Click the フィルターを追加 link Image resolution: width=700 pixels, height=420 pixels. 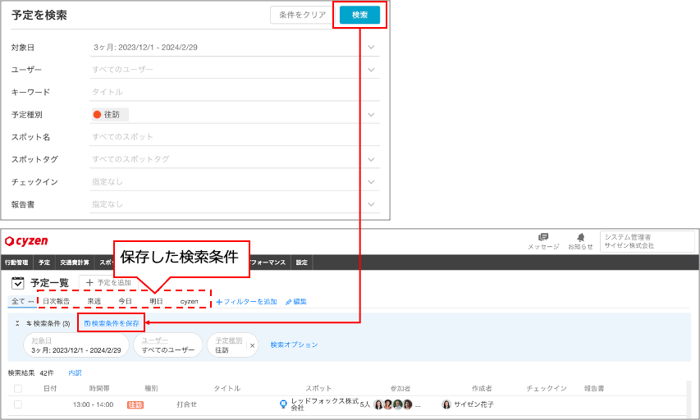point(246,302)
